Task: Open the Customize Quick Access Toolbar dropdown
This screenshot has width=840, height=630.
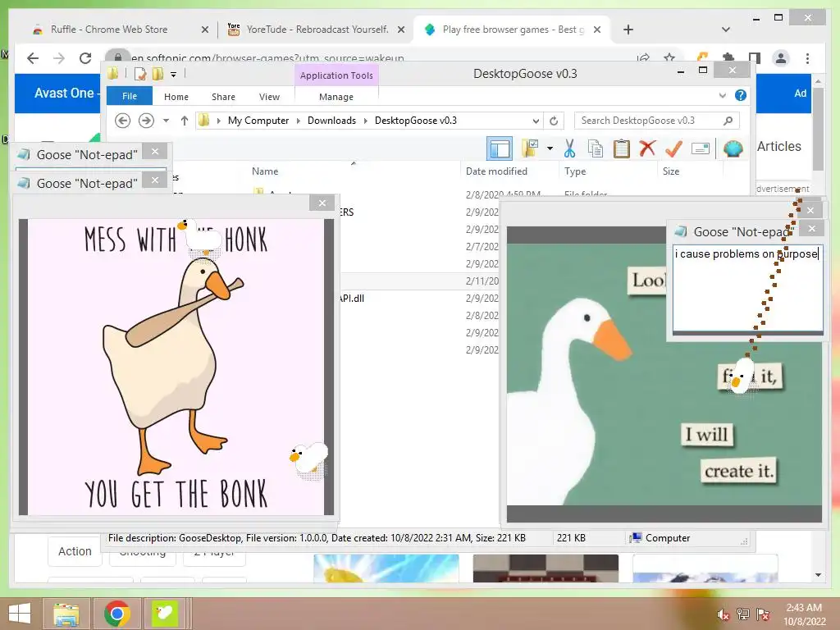Action: click(174, 75)
